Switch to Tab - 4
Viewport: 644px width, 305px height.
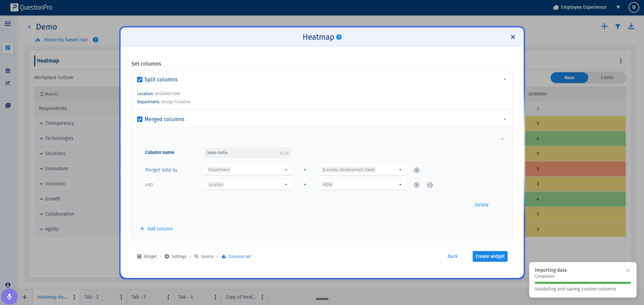click(x=185, y=297)
